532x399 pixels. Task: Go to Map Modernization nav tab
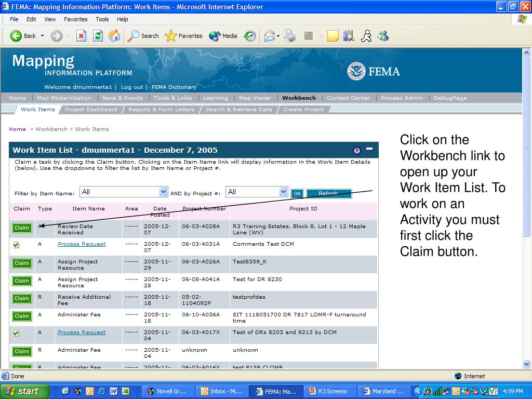[x=64, y=98]
